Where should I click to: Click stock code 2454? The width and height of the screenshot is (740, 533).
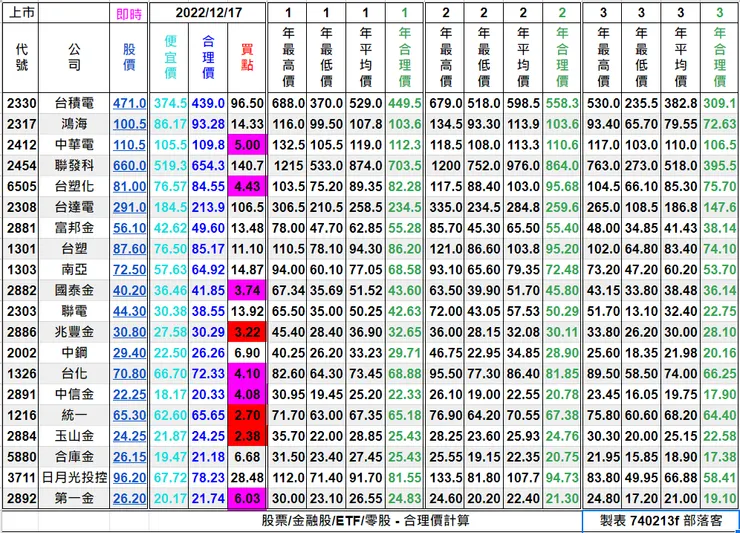point(21,166)
